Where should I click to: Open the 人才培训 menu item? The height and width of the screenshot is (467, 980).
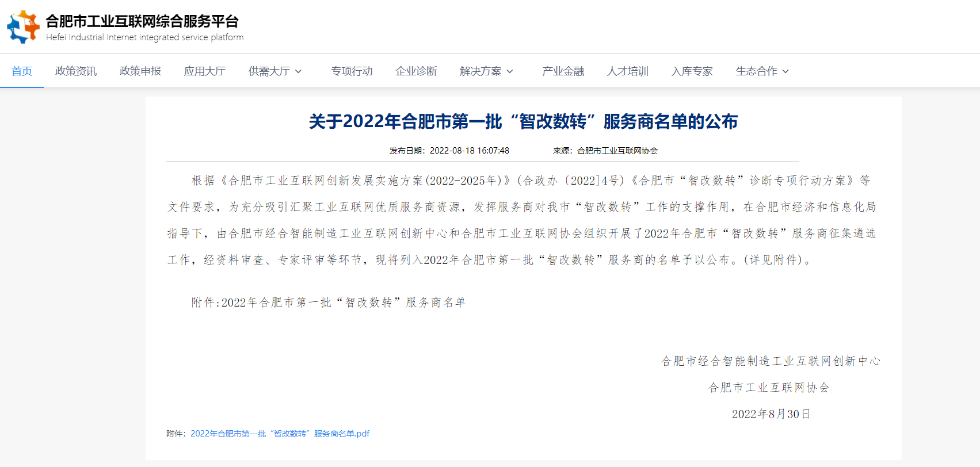[627, 71]
